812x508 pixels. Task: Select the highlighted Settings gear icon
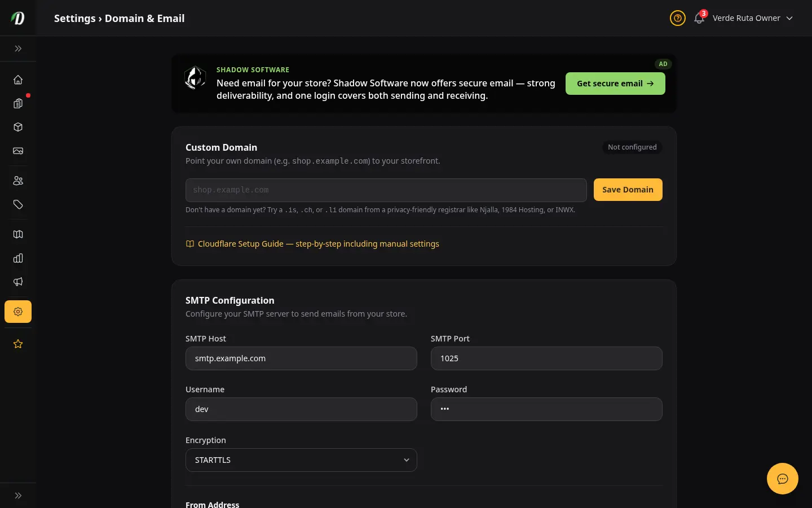pyautogui.click(x=18, y=312)
